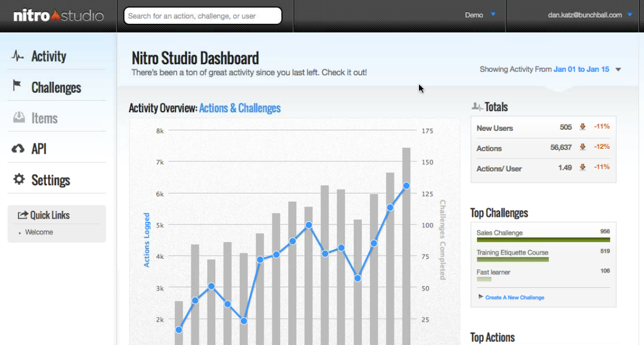The width and height of the screenshot is (644, 345).
Task: Click the New Users down-arrow trend icon
Action: click(582, 127)
